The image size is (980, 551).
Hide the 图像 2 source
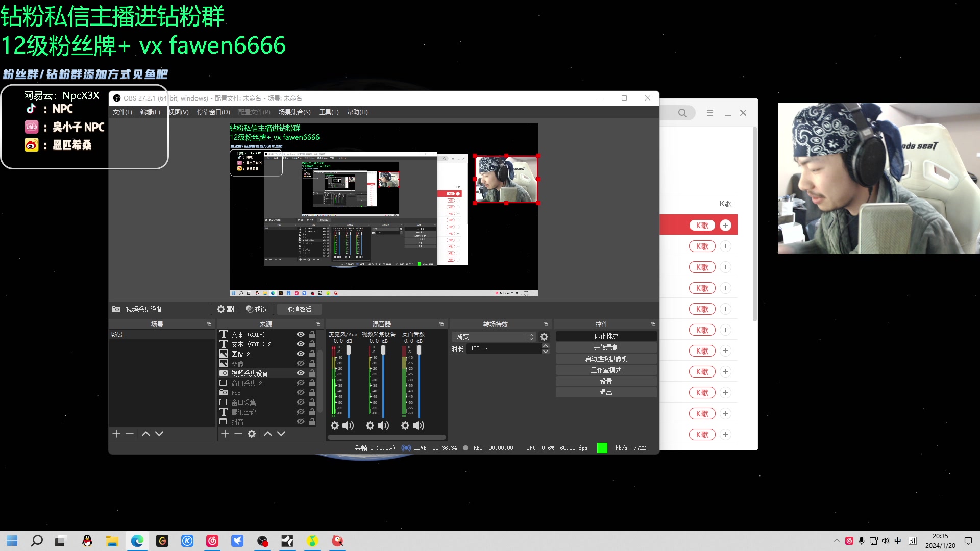coord(301,354)
